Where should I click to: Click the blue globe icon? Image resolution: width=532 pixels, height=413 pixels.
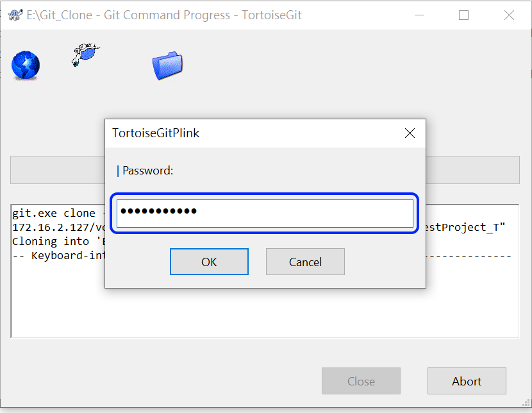(26, 65)
